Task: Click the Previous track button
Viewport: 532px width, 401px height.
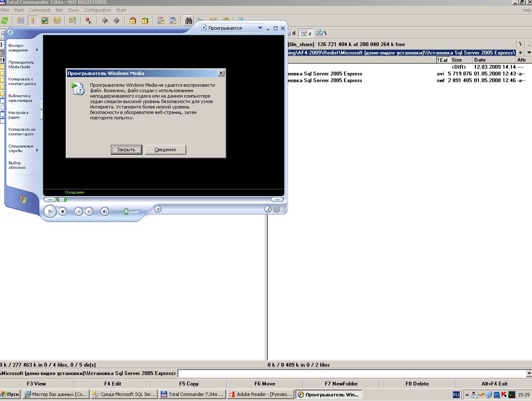Action: (x=78, y=212)
